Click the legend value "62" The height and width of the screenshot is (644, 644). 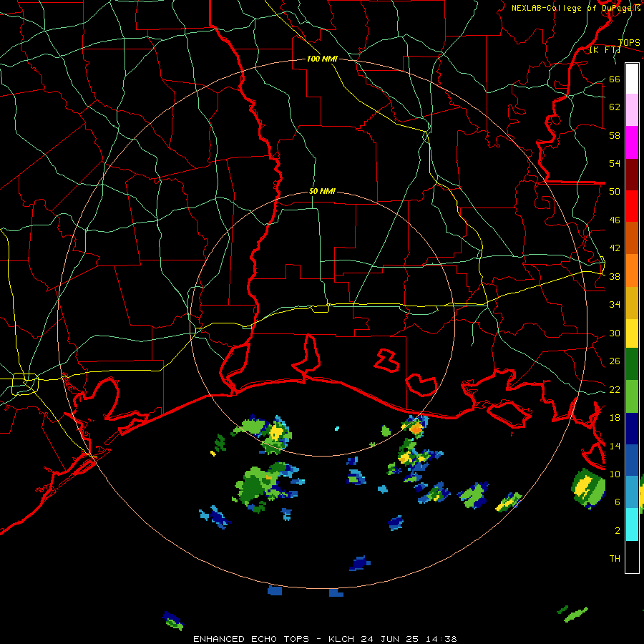click(615, 107)
